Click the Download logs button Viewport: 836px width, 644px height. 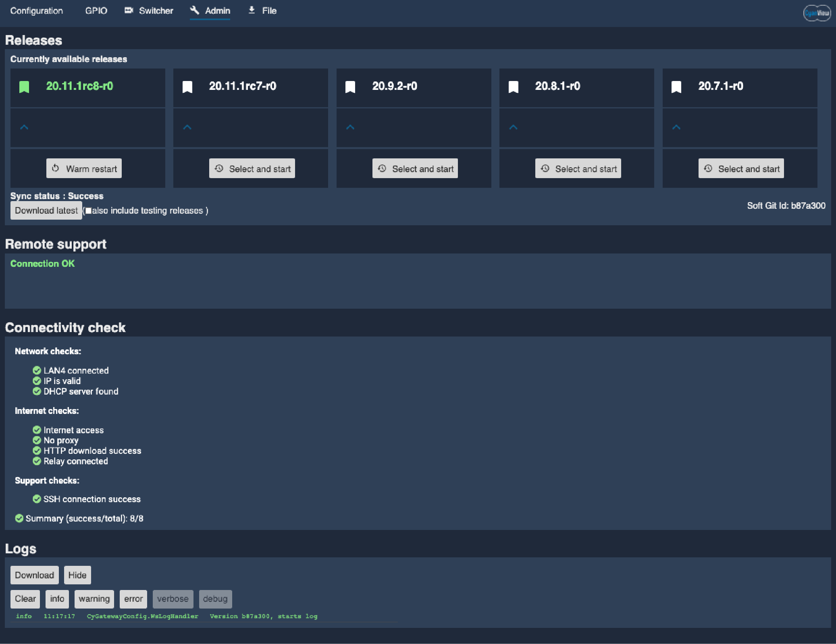coord(35,575)
